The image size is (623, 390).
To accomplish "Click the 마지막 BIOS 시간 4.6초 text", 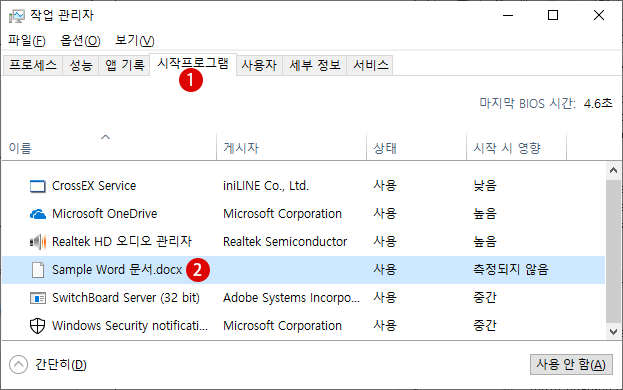I will pos(546,104).
